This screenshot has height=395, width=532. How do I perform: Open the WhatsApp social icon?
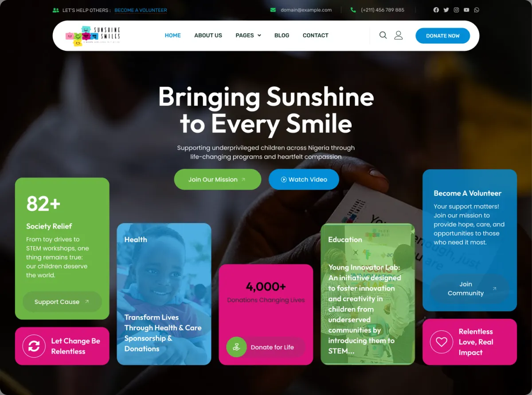pyautogui.click(x=477, y=10)
